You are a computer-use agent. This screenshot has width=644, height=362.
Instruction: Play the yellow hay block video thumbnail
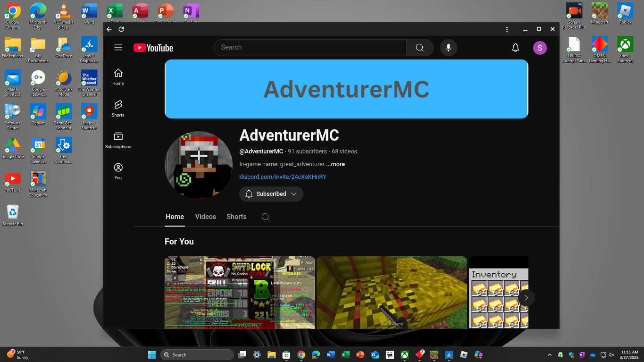[392, 293]
